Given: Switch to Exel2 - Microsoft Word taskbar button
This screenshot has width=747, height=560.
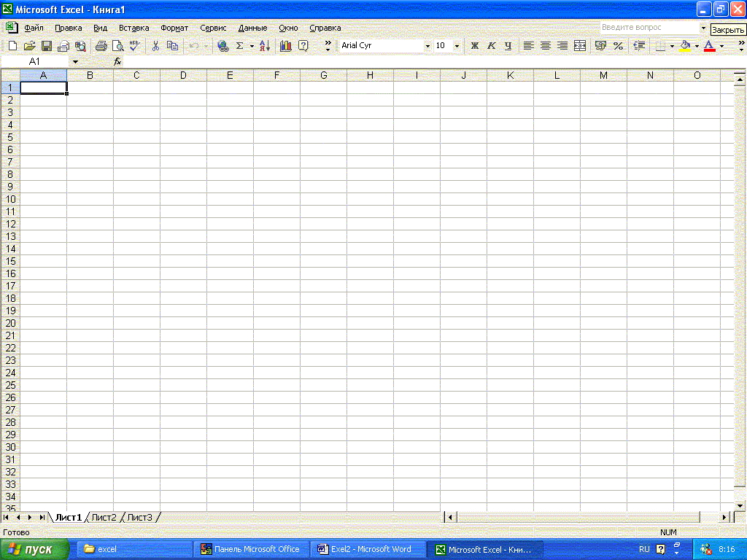Looking at the screenshot, I should pyautogui.click(x=368, y=549).
